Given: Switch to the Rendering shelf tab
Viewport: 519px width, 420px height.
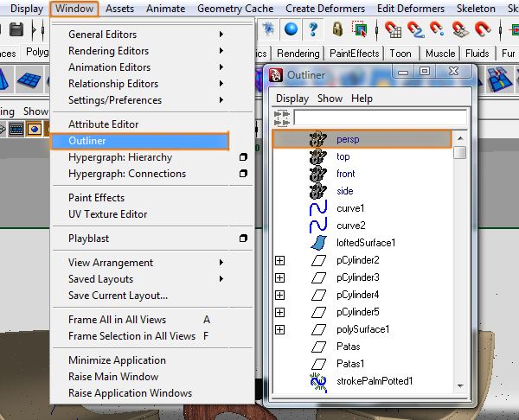Looking at the screenshot, I should 298,54.
